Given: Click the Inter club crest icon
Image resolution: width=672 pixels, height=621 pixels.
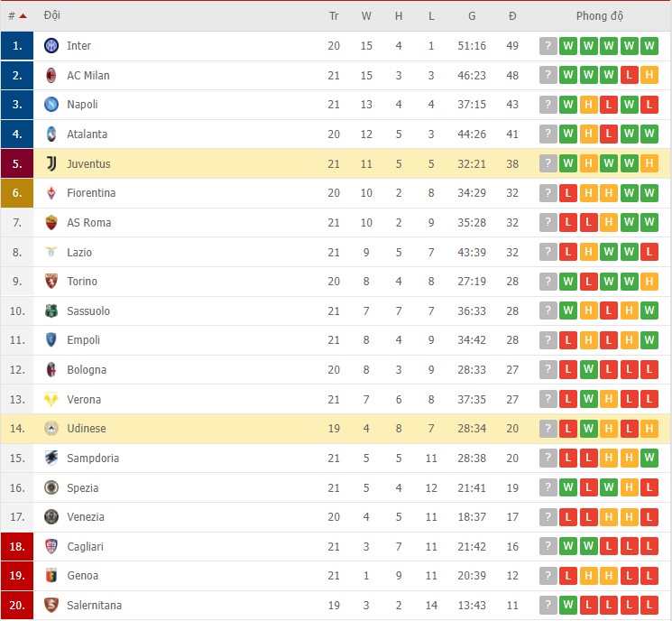Looking at the screenshot, I should pos(51,46).
